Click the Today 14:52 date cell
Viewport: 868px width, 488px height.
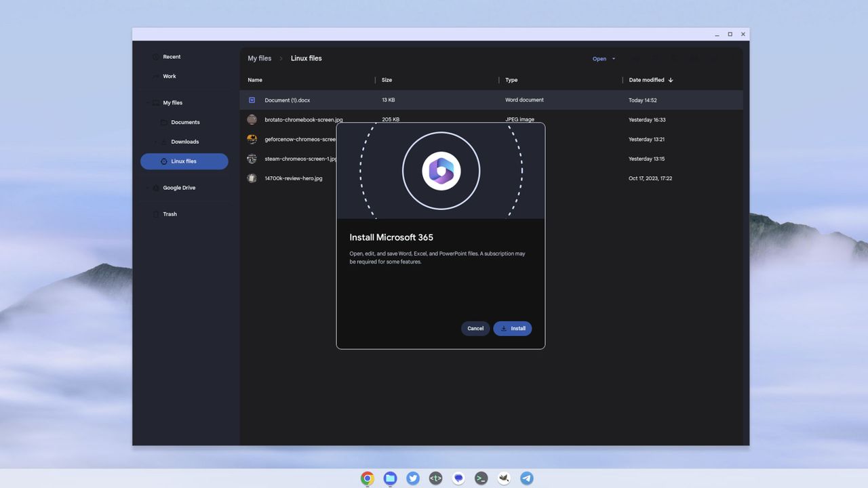[642, 100]
